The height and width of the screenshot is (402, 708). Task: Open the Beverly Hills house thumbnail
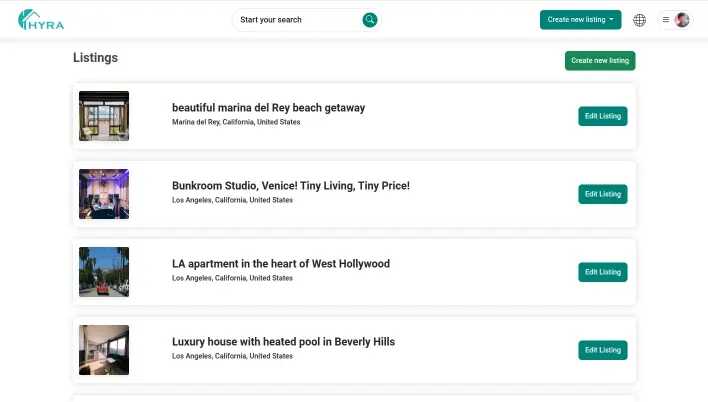(104, 350)
